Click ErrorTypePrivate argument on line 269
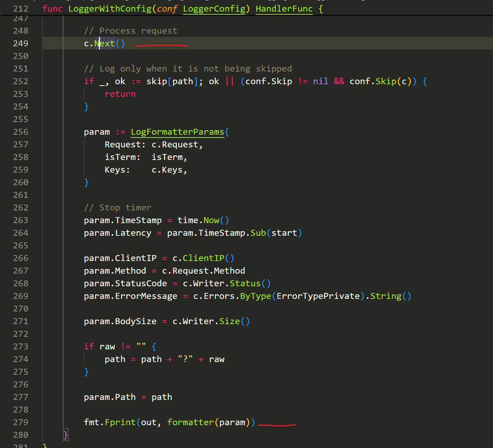 point(318,296)
